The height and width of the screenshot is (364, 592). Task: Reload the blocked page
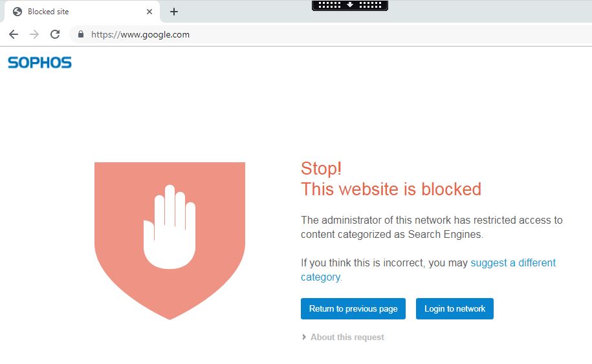click(x=55, y=34)
